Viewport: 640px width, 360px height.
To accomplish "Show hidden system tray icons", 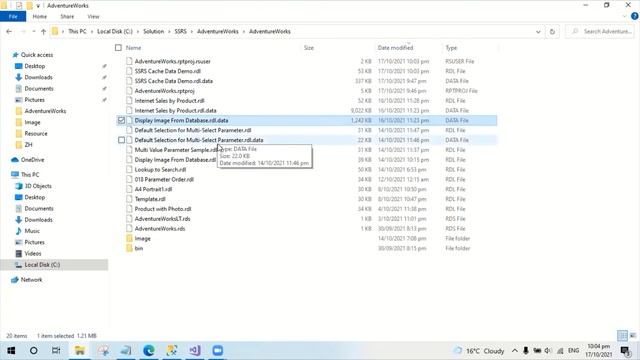I will point(514,351).
